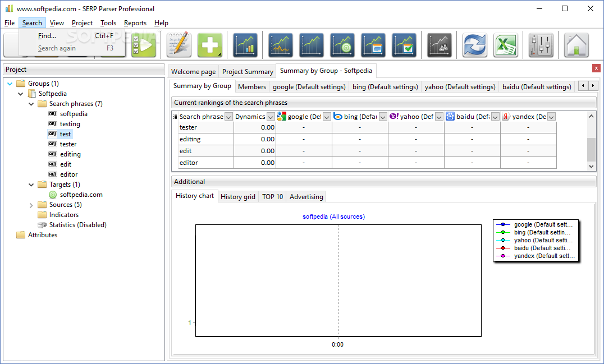Open the plain line chart report icon
This screenshot has height=364, width=604.
[x=311, y=45]
